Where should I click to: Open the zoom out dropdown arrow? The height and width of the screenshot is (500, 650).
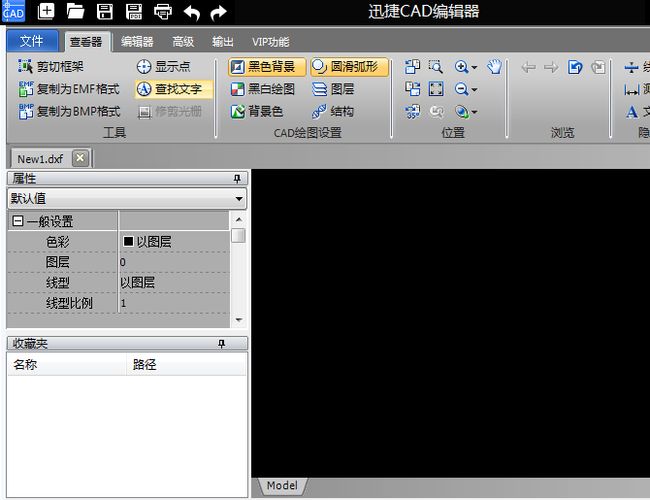click(x=474, y=90)
